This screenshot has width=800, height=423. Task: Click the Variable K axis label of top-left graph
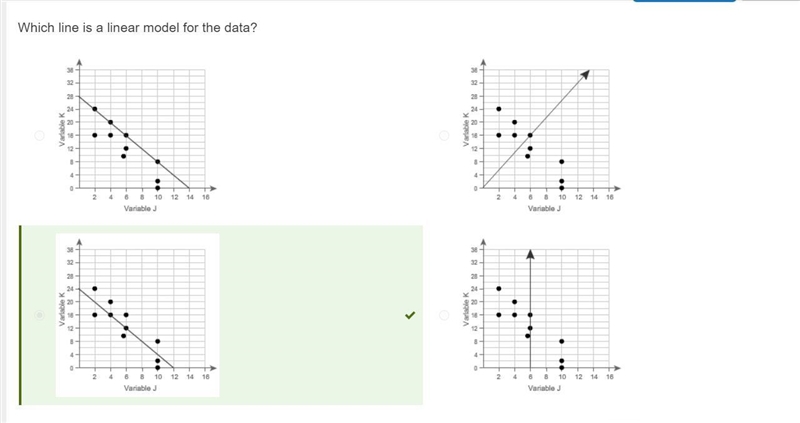(x=62, y=129)
